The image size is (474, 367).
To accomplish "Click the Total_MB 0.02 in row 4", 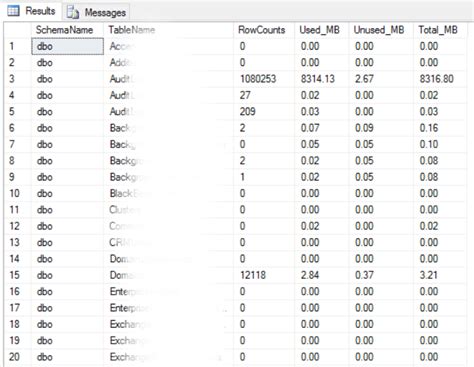I will point(429,95).
